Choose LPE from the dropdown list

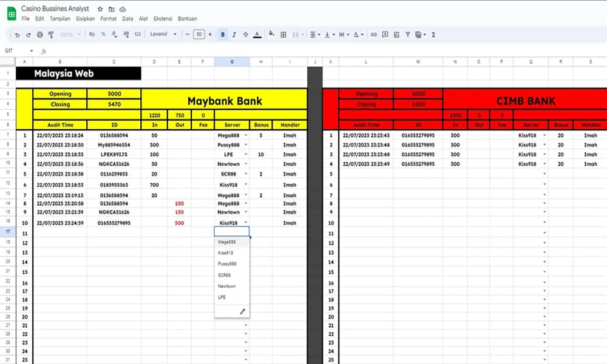pyautogui.click(x=232, y=297)
